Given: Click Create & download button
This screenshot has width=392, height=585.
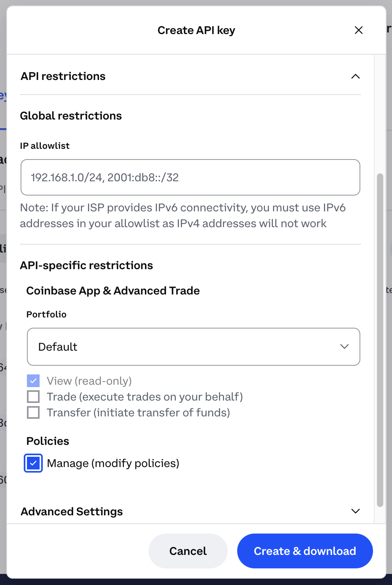Looking at the screenshot, I should point(305,551).
